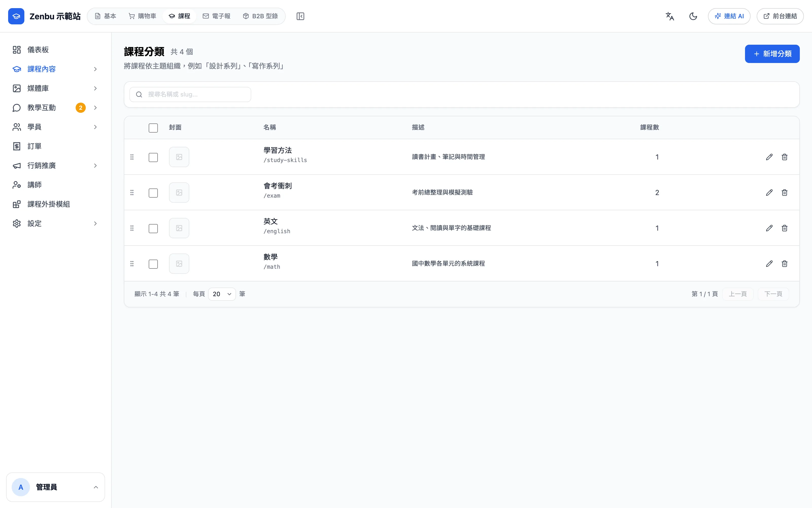
Task: Check the 英文 row checkbox
Action: tap(153, 229)
